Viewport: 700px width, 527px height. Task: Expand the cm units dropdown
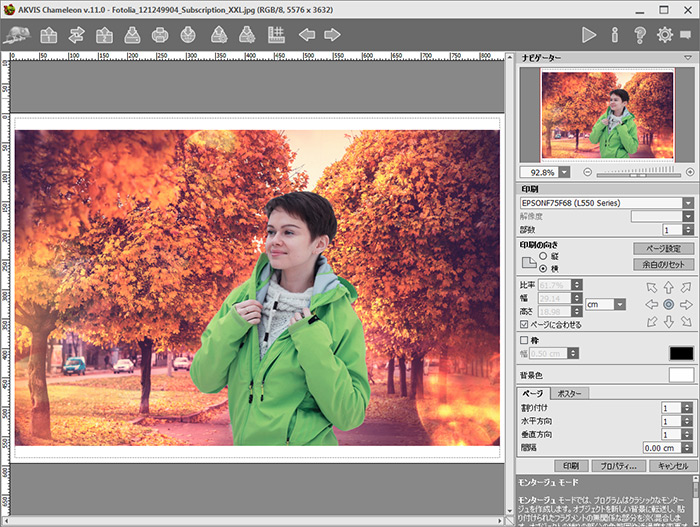click(620, 305)
